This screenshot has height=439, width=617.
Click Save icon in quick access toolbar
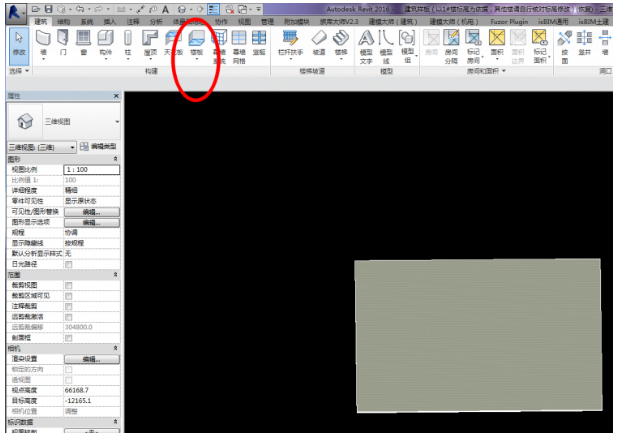click(48, 9)
